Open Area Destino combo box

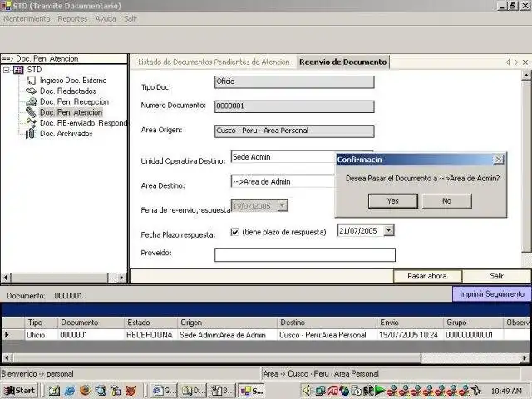coord(283,181)
